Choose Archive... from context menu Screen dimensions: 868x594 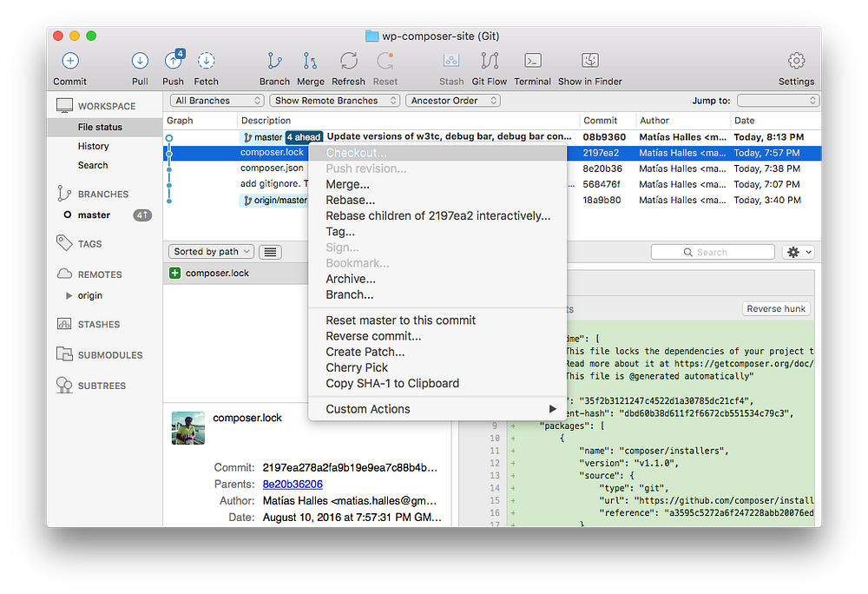(x=437, y=279)
